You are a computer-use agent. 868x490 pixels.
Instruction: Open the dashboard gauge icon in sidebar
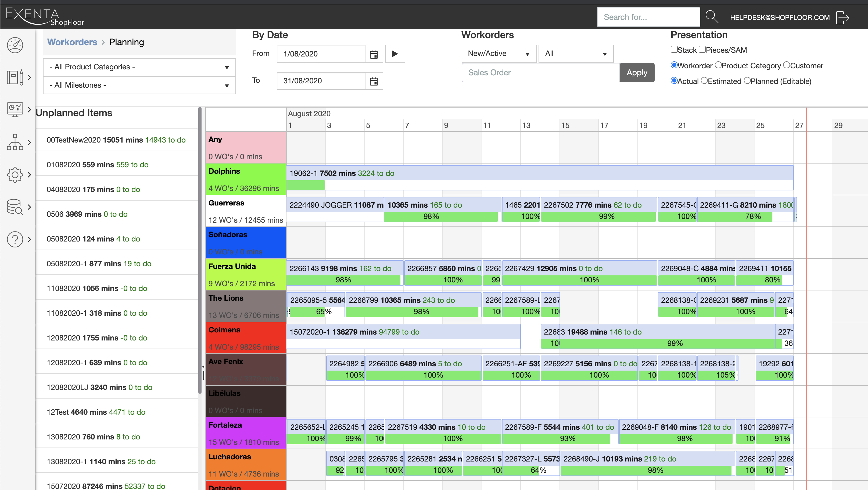pos(15,45)
